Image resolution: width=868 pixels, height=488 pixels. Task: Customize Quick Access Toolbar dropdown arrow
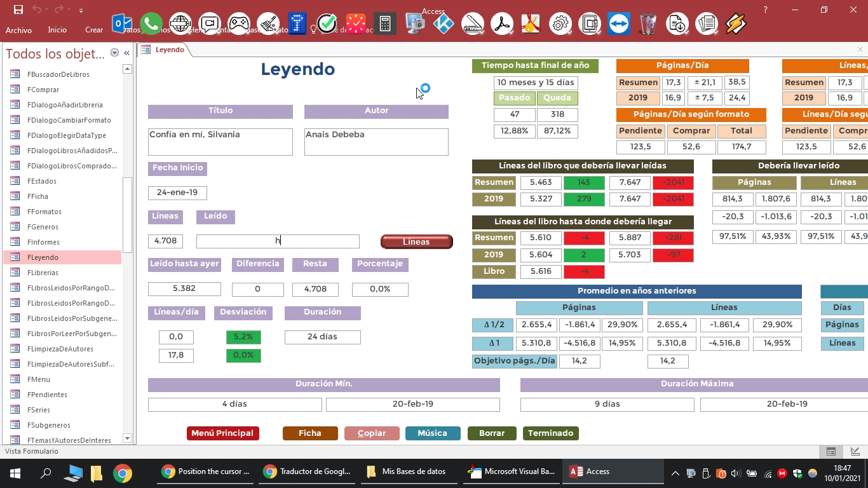(81, 10)
